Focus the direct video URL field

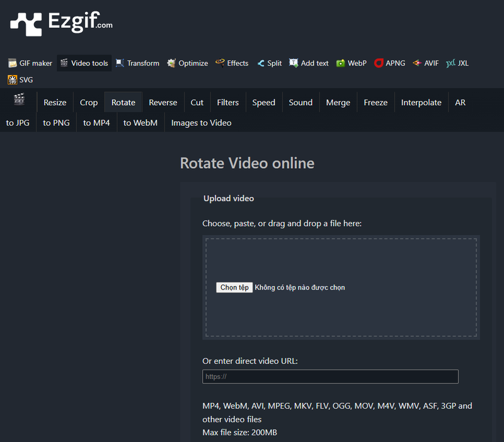(x=330, y=377)
